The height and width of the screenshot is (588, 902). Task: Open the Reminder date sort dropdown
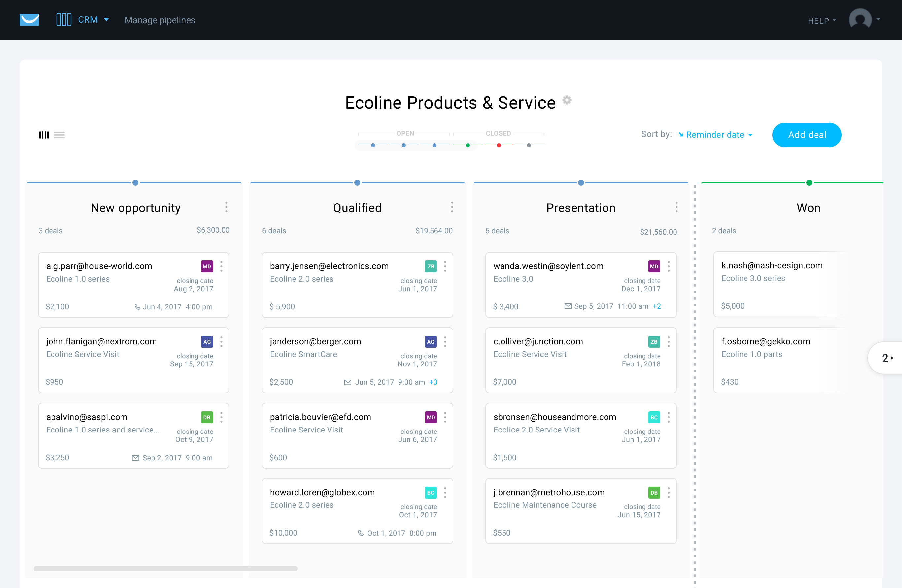click(715, 135)
